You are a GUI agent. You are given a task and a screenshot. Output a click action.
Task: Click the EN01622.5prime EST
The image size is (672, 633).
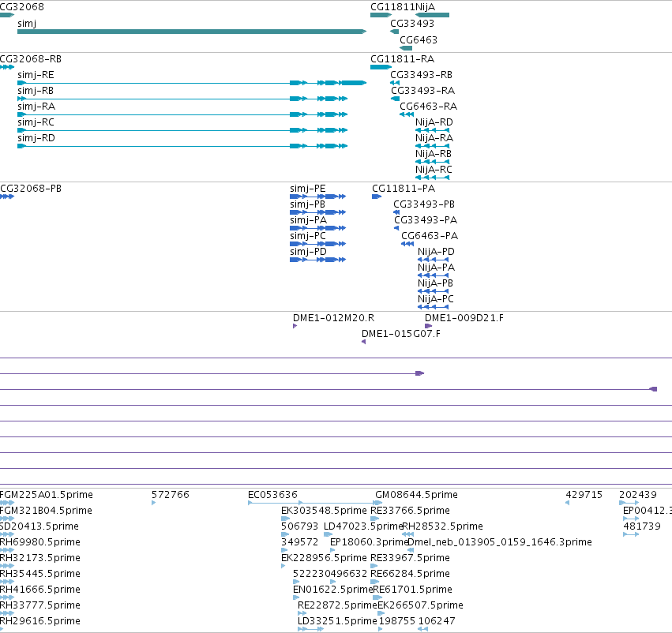(x=297, y=598)
